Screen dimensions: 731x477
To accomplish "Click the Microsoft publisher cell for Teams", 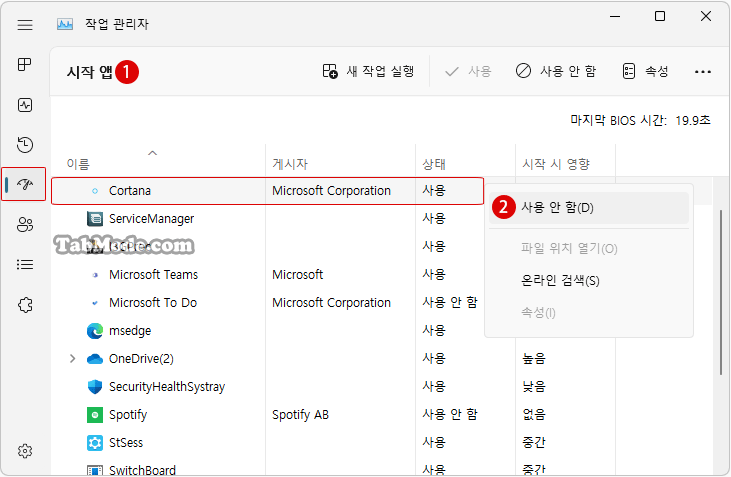I will tap(297, 275).
